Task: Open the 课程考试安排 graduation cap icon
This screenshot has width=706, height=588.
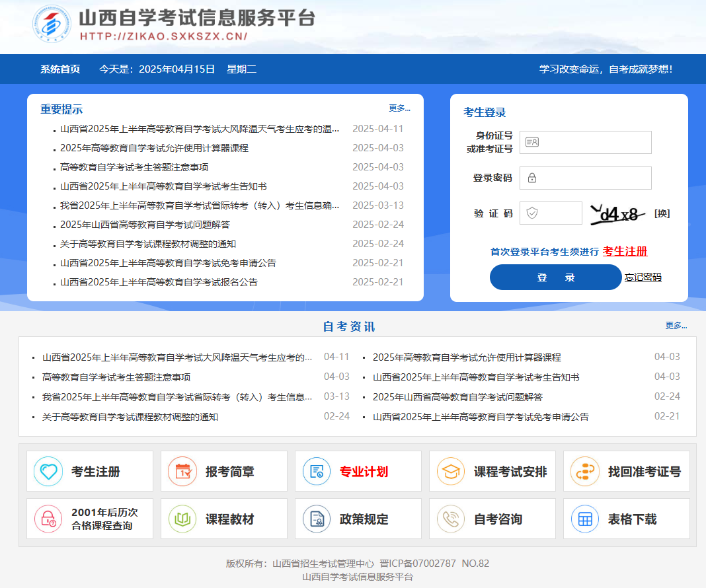Action: 450,470
